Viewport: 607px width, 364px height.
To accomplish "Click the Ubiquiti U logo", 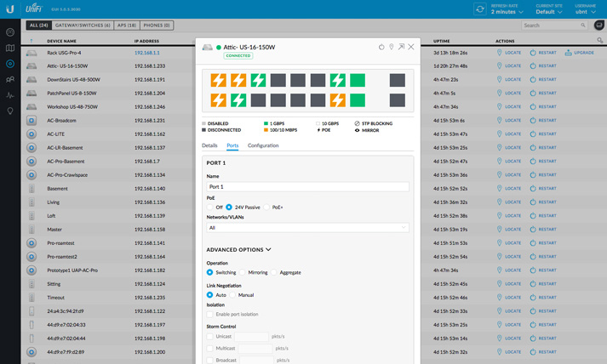I will pos(10,9).
